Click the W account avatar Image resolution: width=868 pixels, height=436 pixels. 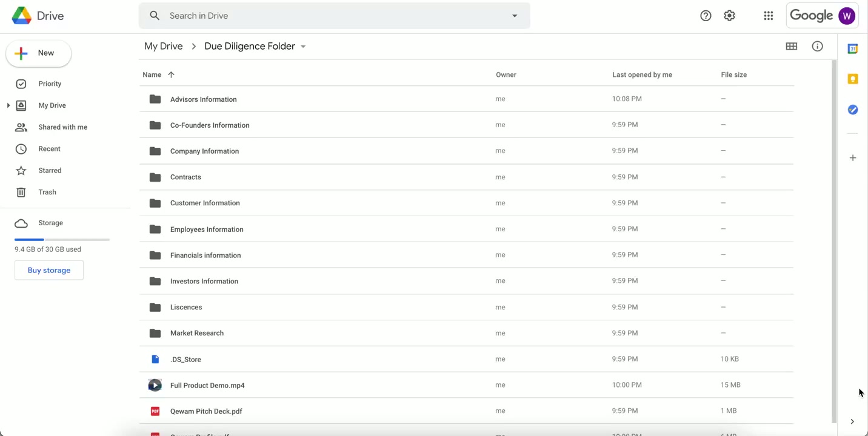pyautogui.click(x=847, y=16)
